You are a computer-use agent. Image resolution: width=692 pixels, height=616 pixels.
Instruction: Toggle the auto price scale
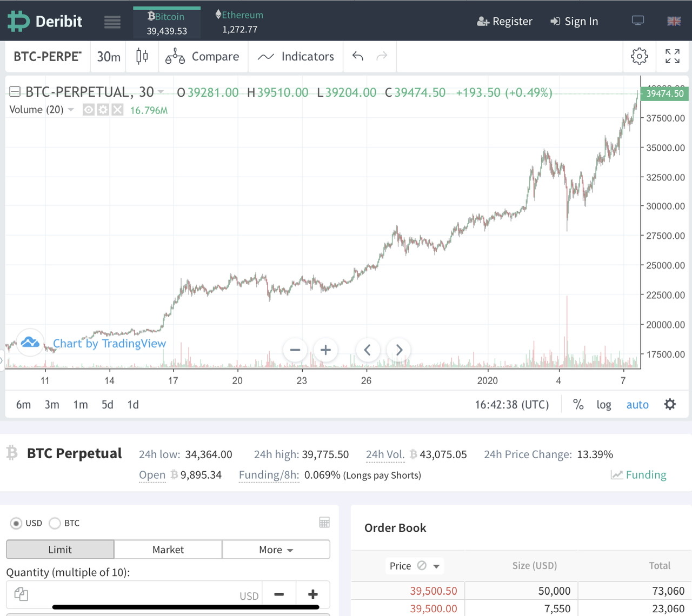637,405
